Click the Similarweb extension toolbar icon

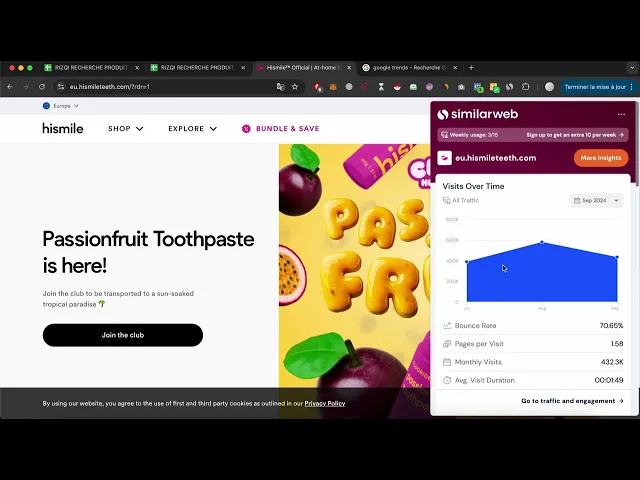coord(509,87)
